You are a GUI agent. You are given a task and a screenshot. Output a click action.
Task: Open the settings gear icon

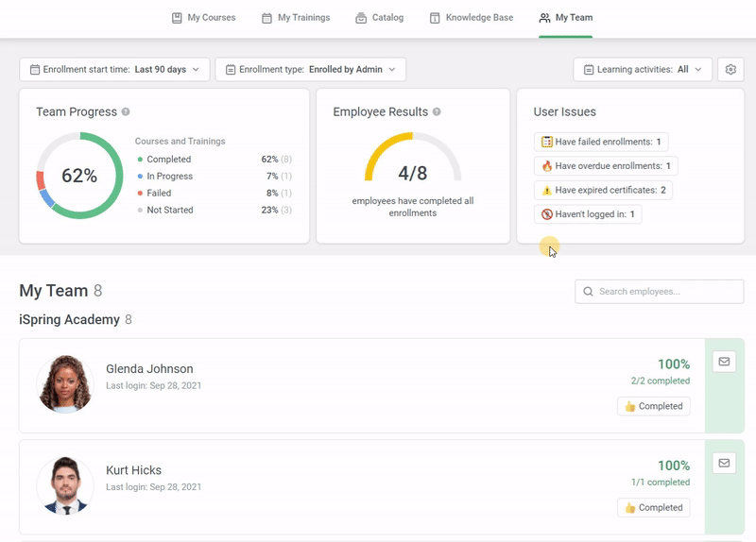730,69
